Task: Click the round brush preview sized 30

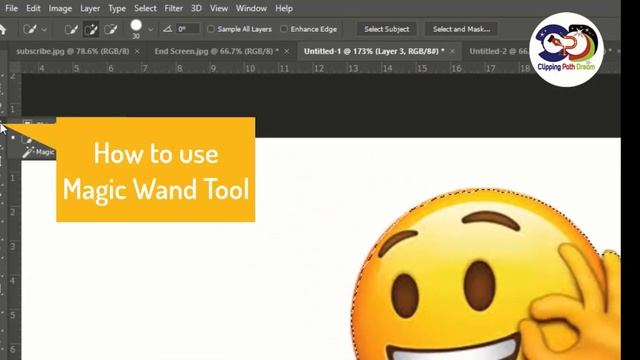Action: (136, 26)
